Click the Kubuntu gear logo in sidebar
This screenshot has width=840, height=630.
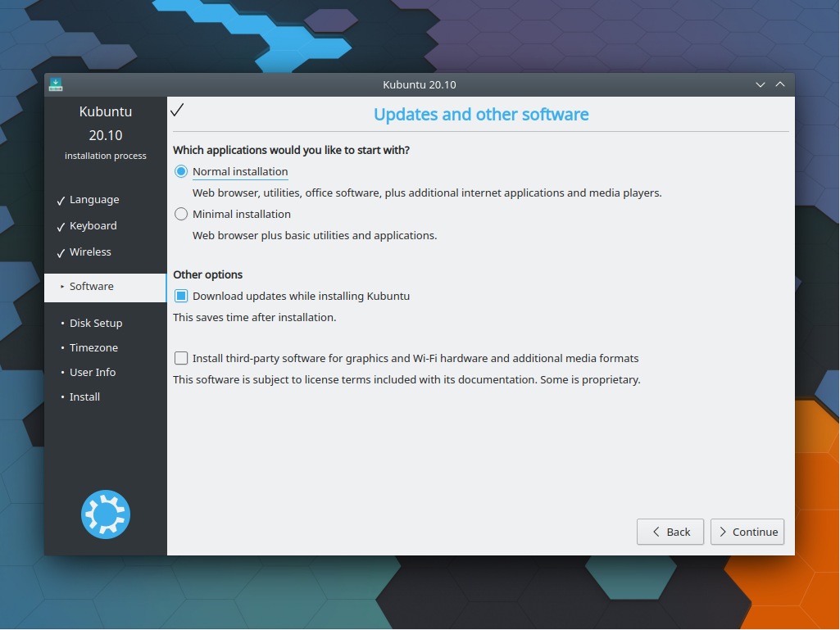(x=106, y=514)
